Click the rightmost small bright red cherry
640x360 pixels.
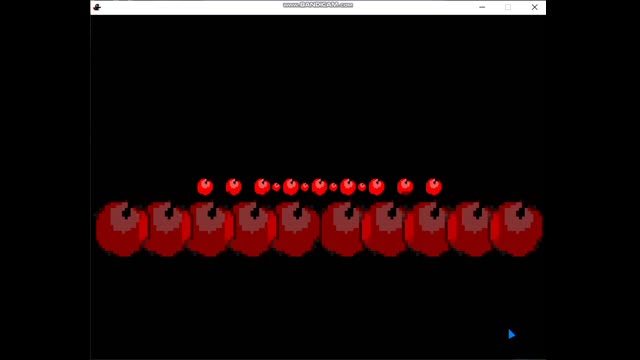point(434,187)
